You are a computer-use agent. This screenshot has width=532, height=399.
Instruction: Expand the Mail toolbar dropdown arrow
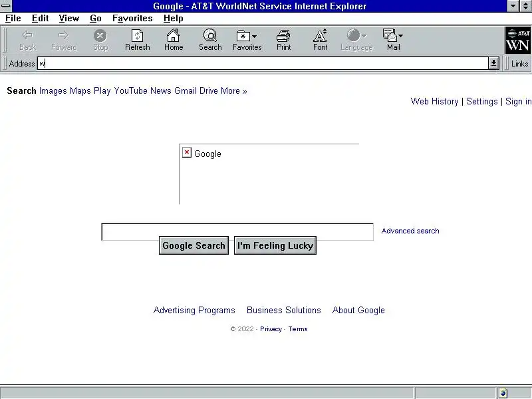[400, 36]
